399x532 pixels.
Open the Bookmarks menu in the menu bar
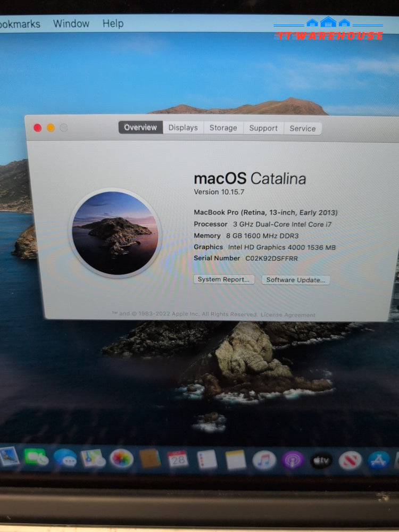[x=20, y=24]
